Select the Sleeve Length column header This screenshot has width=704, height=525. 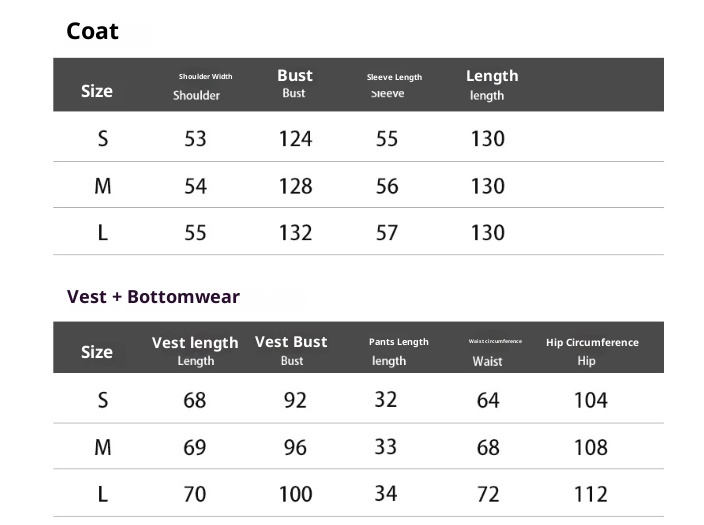394,77
